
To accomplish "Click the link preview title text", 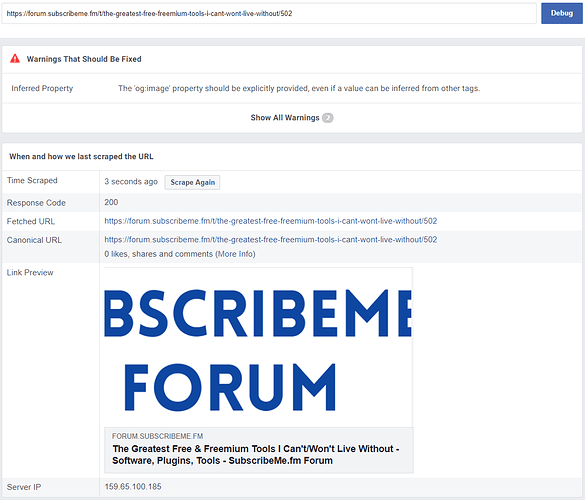I will tap(256, 454).
